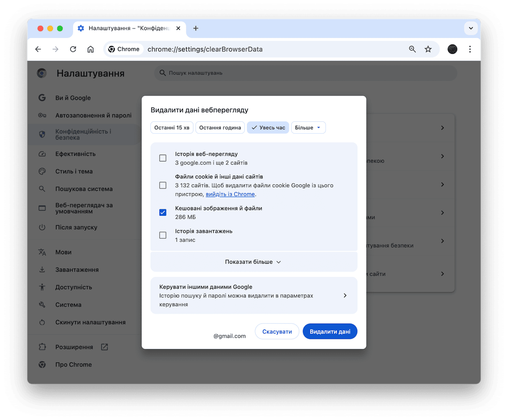
Task: Enable the Історія веб-перегляду checkbox
Action: (163, 158)
